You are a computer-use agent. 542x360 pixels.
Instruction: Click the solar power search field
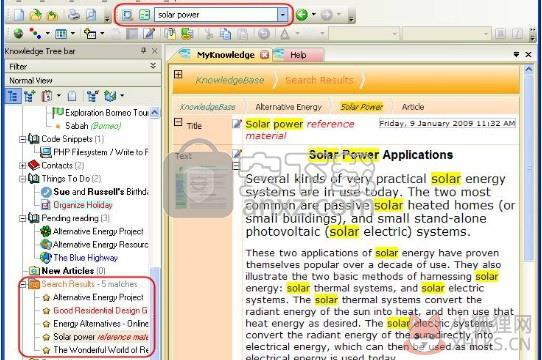(216, 15)
